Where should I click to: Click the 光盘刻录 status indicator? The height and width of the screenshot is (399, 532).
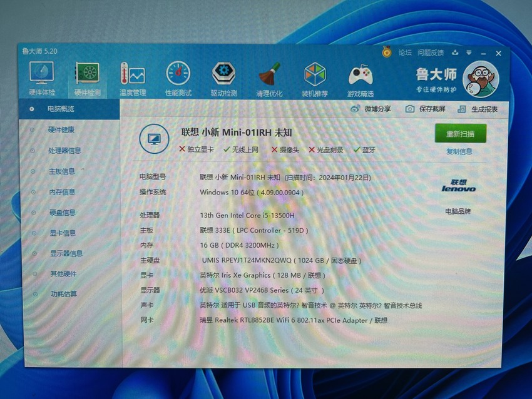(x=325, y=150)
